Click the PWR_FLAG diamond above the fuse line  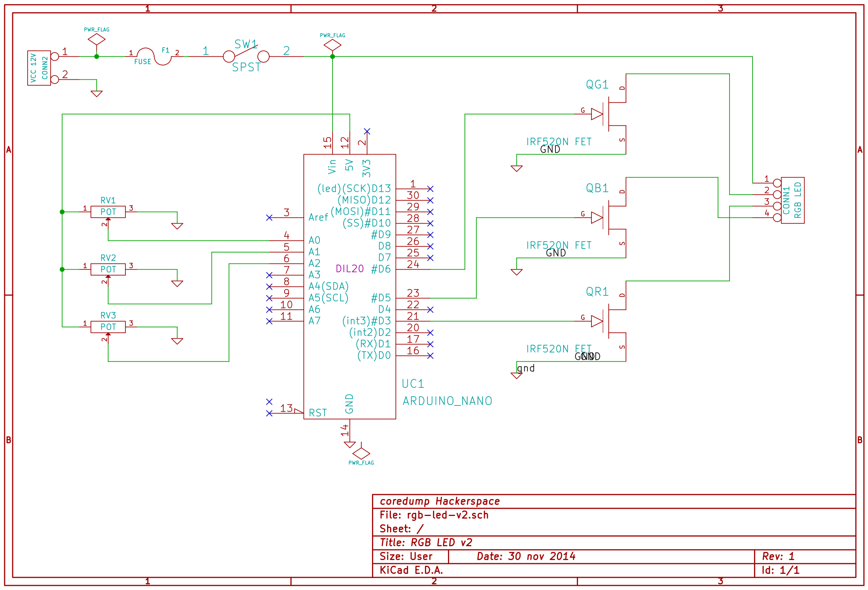[x=96, y=39]
